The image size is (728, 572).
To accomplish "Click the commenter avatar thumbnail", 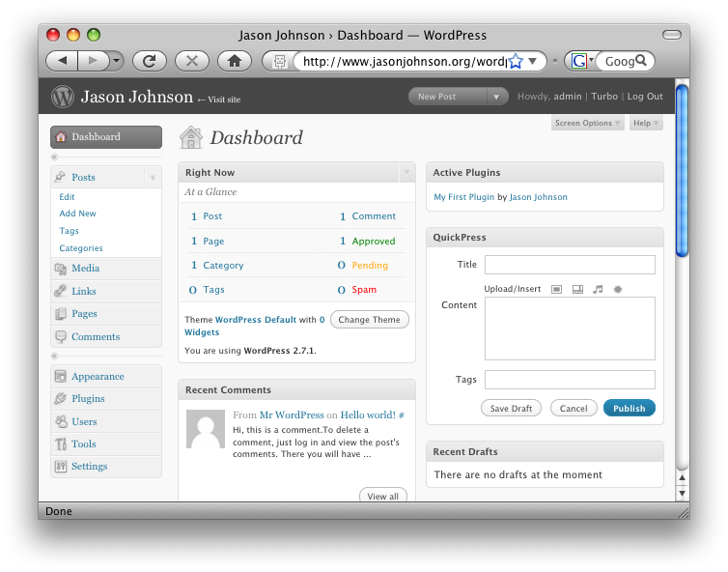I will coord(206,429).
